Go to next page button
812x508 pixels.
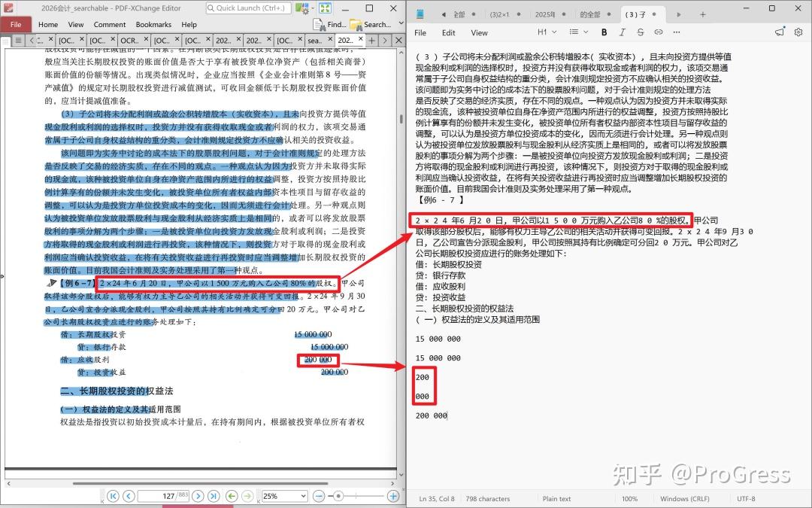(198, 496)
